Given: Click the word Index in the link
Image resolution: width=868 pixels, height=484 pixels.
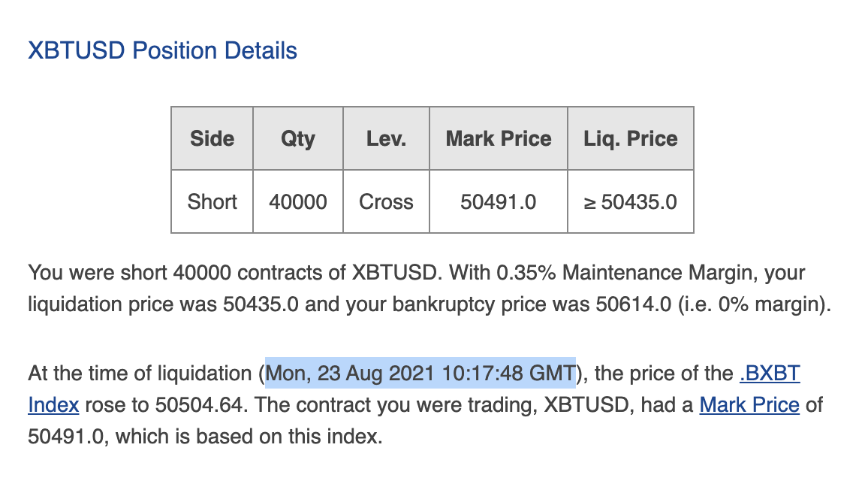Looking at the screenshot, I should (54, 405).
